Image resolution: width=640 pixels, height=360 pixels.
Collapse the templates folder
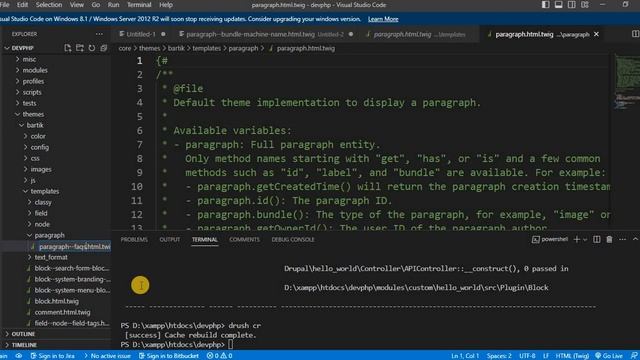point(44,191)
